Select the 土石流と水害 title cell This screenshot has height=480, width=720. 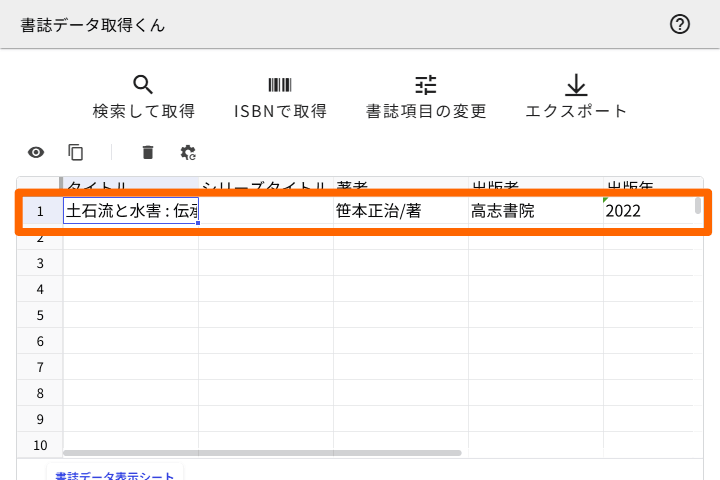131,211
